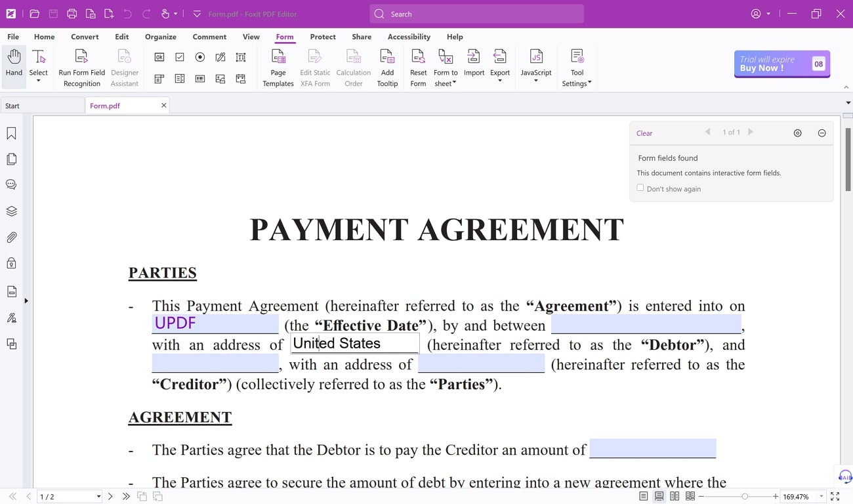This screenshot has height=504, width=853.
Task: Click Clear in the search results bar
Action: click(x=644, y=133)
